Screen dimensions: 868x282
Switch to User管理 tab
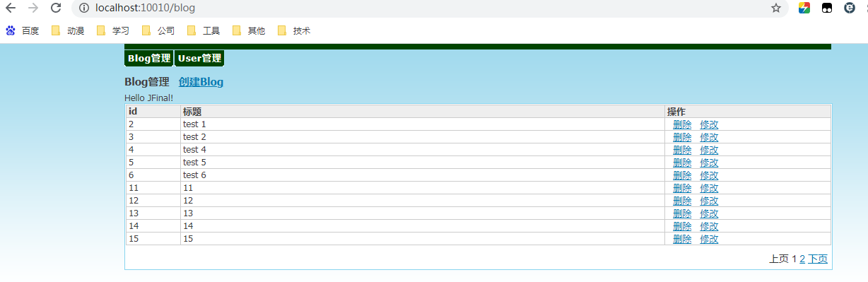click(199, 59)
